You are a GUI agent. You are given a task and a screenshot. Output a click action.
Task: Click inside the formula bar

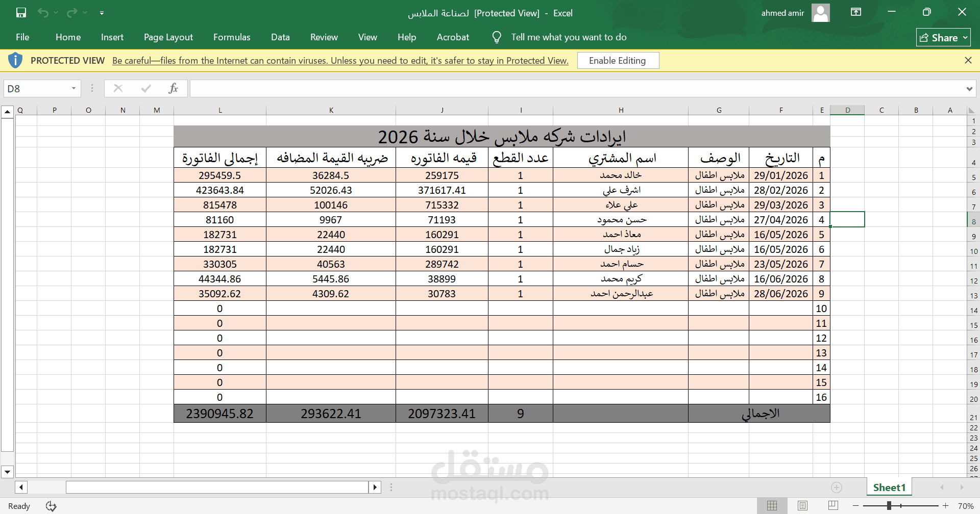(577, 89)
